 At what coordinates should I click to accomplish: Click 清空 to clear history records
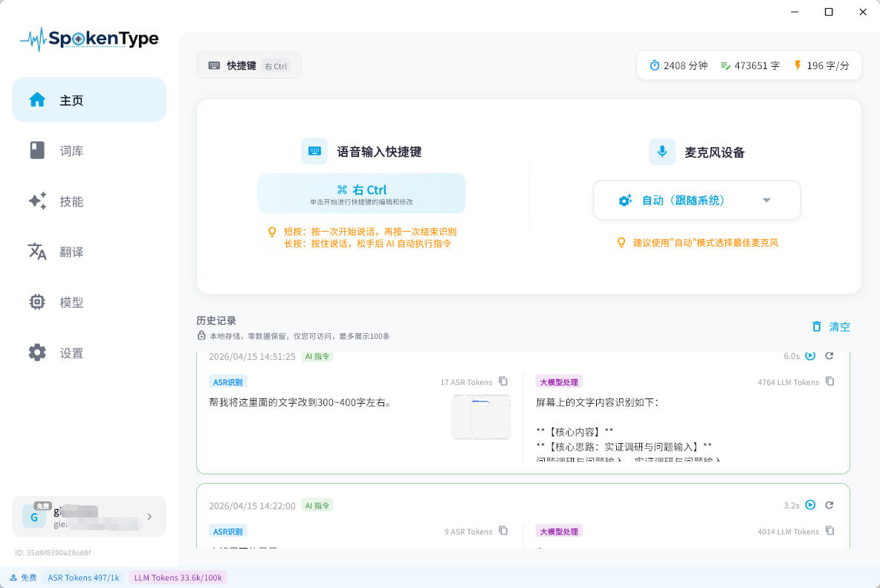(x=831, y=326)
